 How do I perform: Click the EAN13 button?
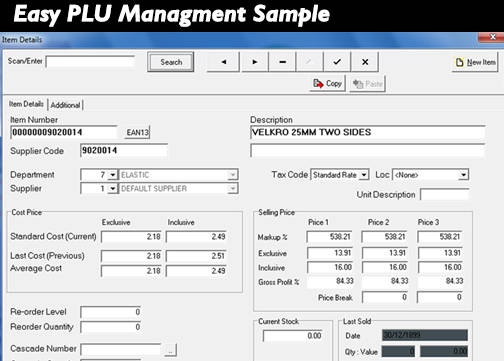pos(137,132)
